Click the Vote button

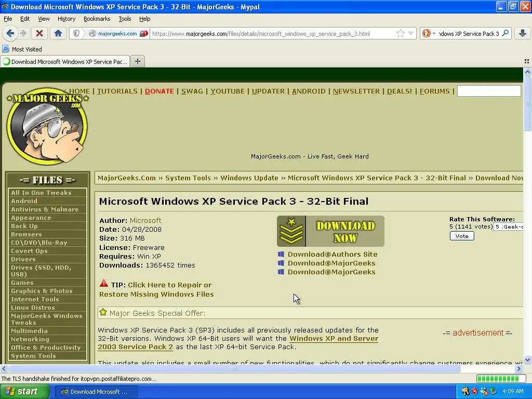click(x=462, y=236)
